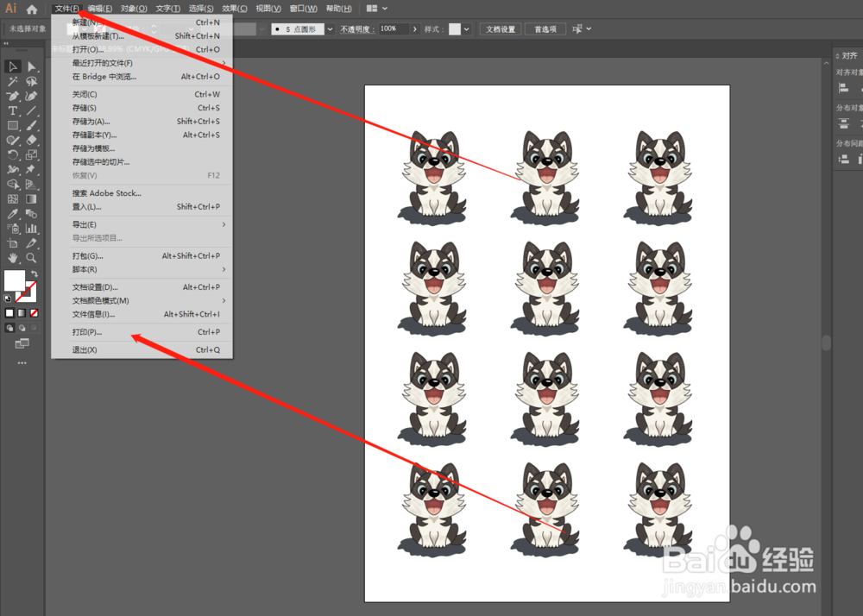The image size is (863, 616).
Task: Select the Slice tool
Action: point(31,243)
